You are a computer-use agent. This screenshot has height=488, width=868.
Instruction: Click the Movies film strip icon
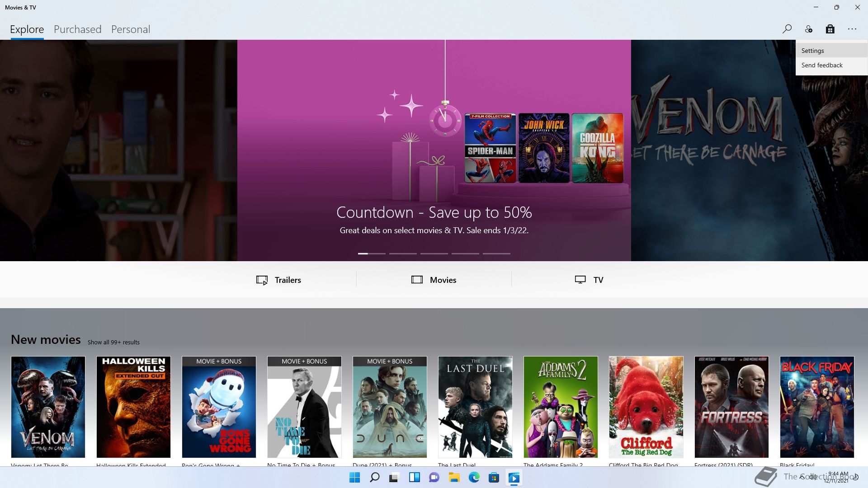coord(417,280)
